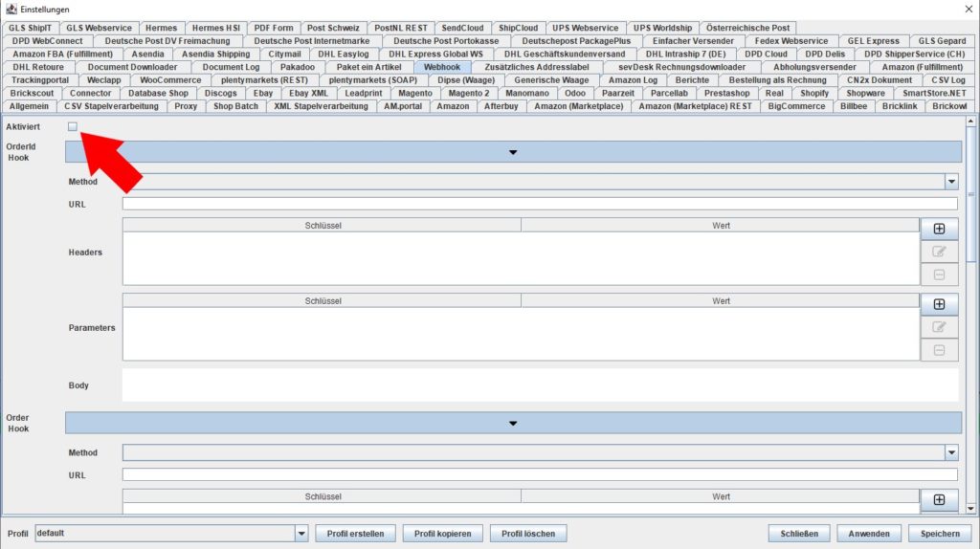Open the Proxy tab
Image resolution: width=980 pixels, height=549 pixels.
(186, 106)
